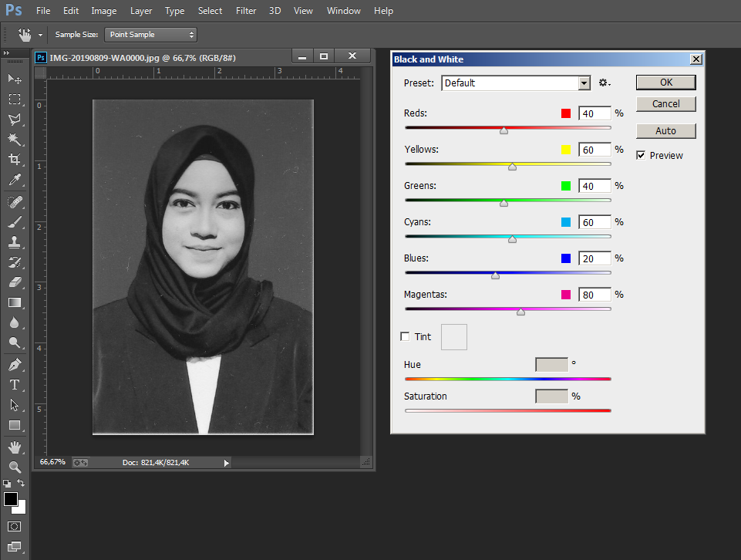Select the History Brush tool

coord(15,262)
